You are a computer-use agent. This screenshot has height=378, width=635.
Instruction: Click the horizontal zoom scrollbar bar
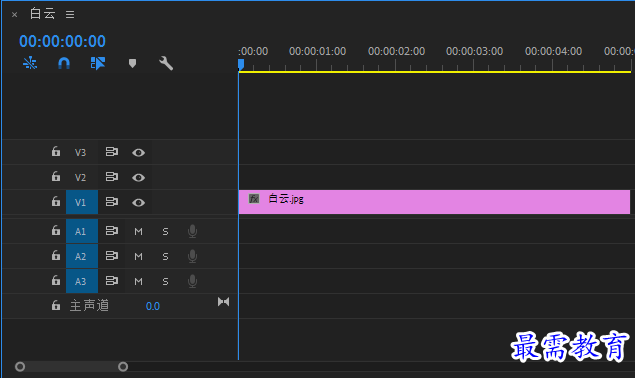tap(71, 367)
